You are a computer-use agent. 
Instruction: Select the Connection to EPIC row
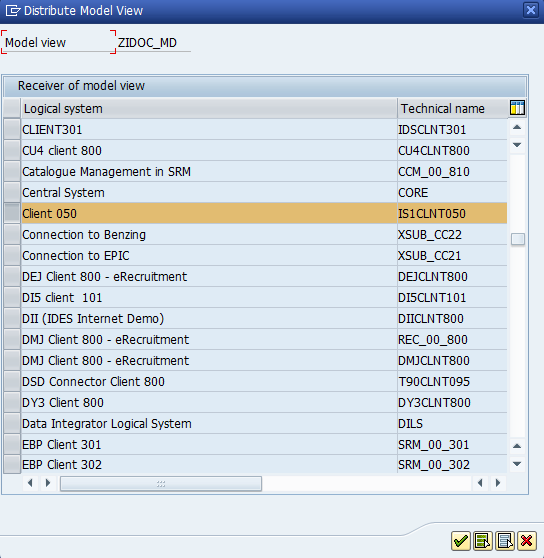click(x=264, y=256)
